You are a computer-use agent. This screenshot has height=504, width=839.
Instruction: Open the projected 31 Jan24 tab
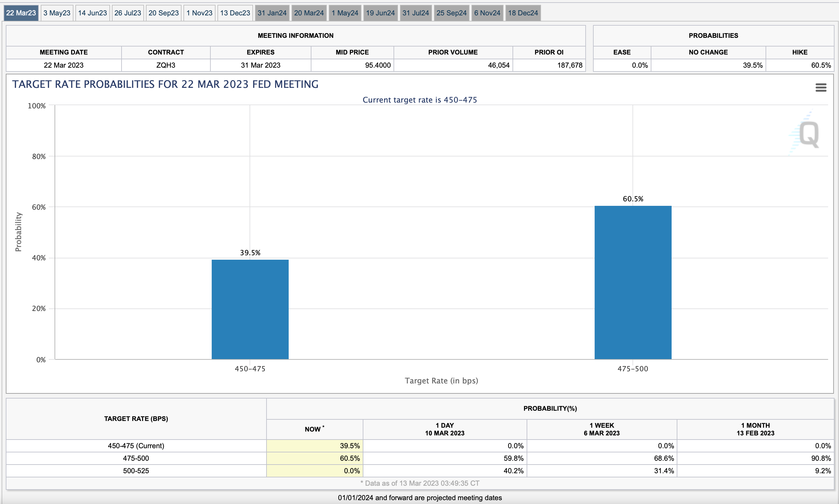coord(272,13)
